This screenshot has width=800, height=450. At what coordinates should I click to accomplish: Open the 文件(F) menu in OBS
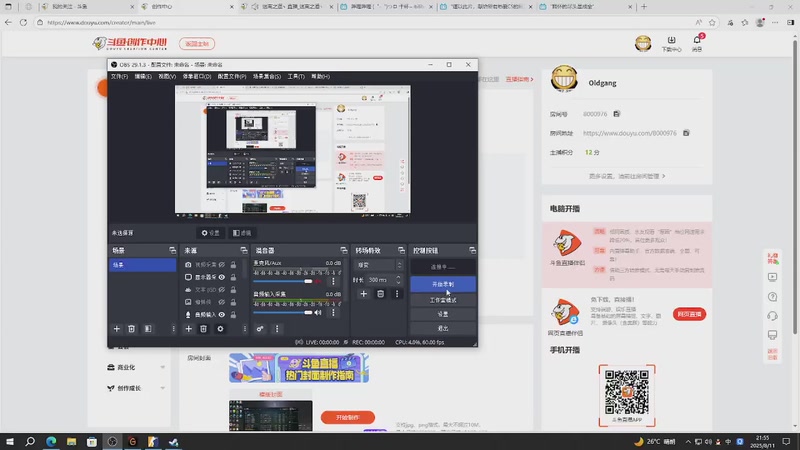pyautogui.click(x=119, y=77)
